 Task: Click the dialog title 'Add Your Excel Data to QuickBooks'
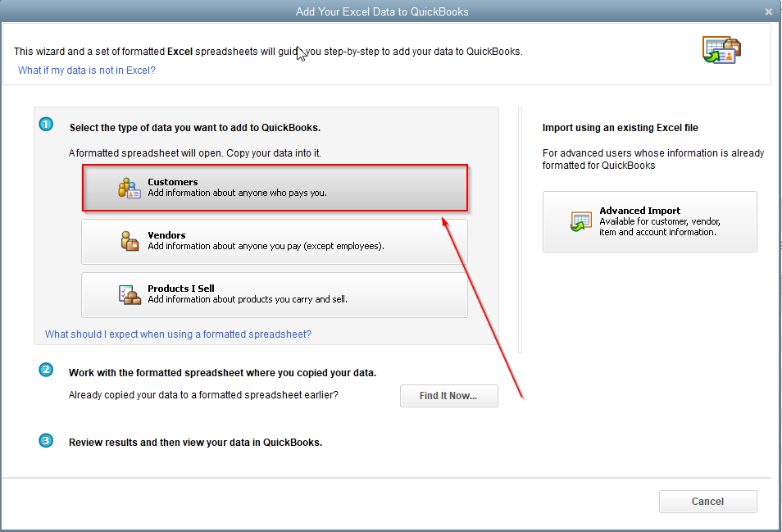(382, 11)
